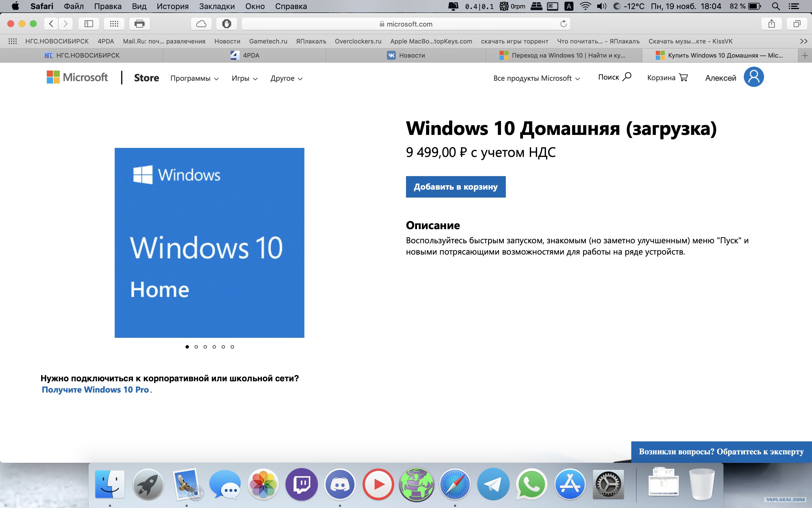Open Twitch in the Dock
The image size is (812, 508).
pos(302,484)
